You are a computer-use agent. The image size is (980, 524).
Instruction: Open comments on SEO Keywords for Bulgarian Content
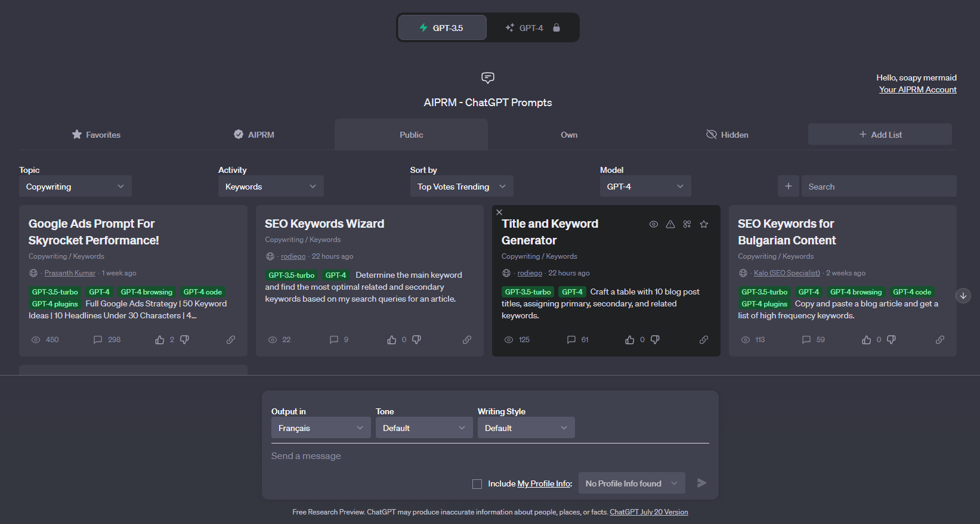[x=806, y=340]
